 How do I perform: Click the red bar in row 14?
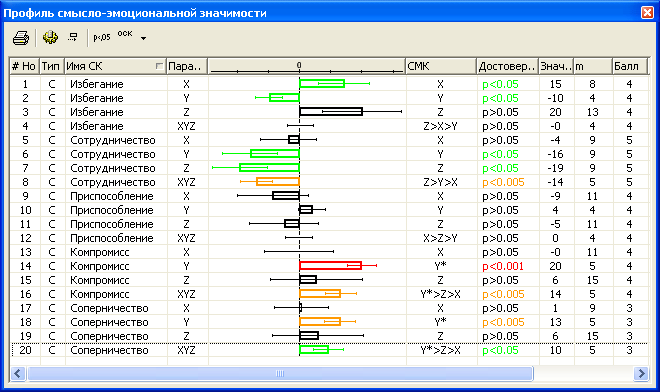[x=330, y=266]
